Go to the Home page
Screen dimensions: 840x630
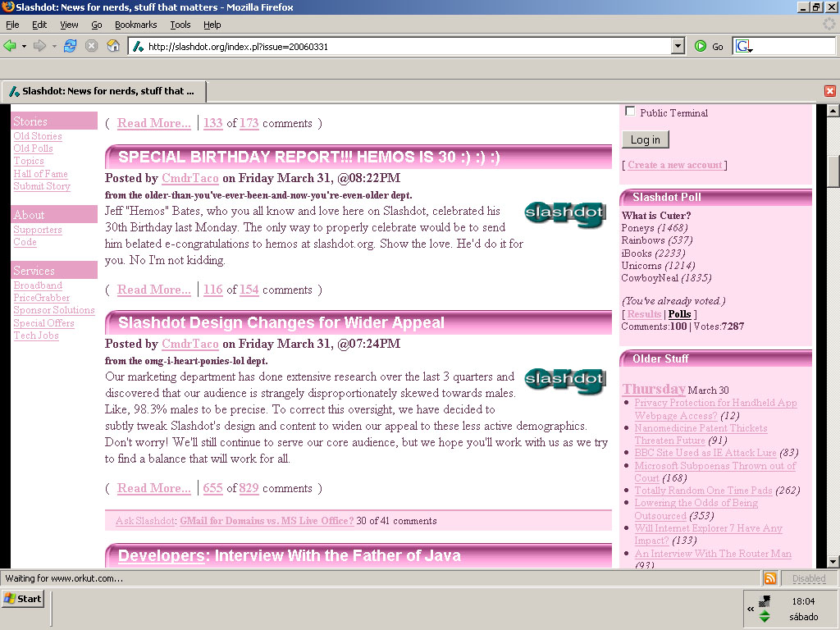click(x=113, y=47)
